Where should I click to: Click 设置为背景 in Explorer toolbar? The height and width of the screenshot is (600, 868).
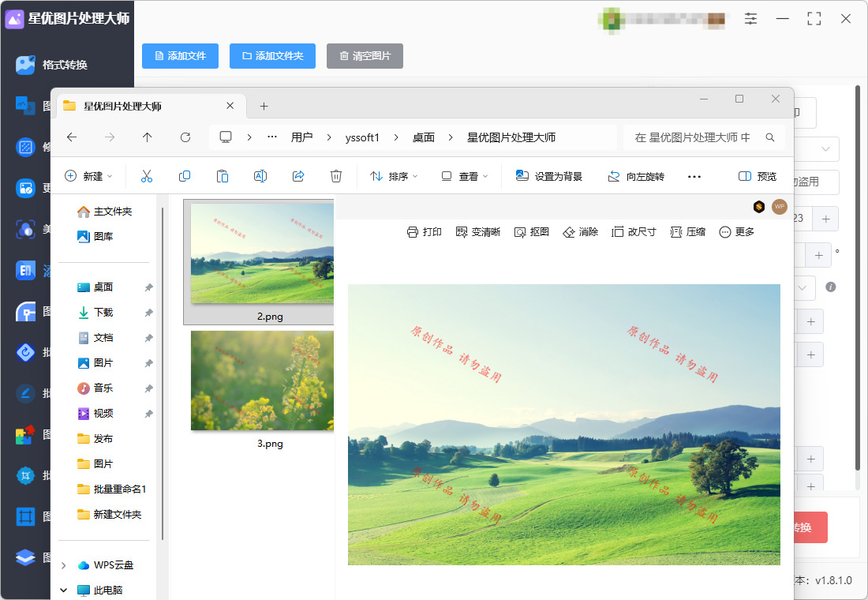pyautogui.click(x=548, y=176)
